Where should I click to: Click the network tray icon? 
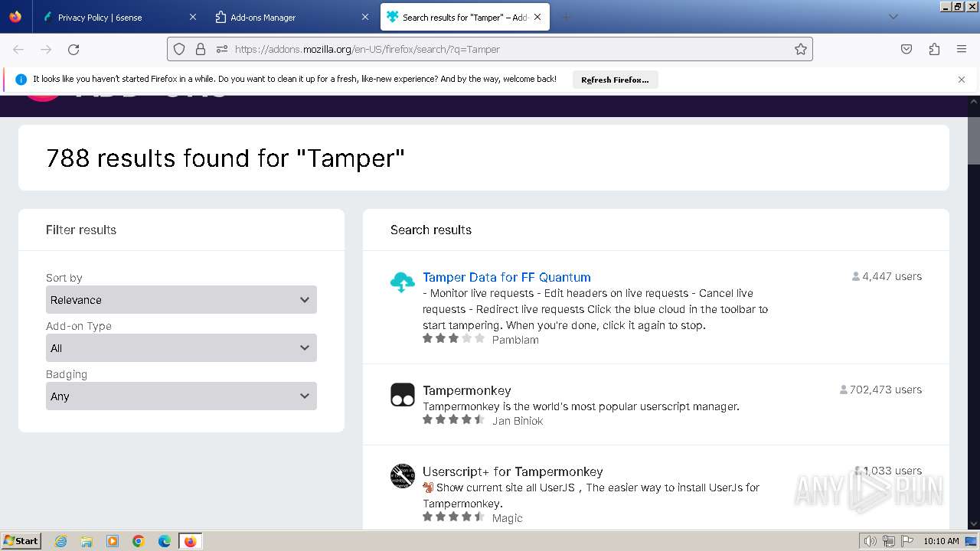[x=889, y=541]
